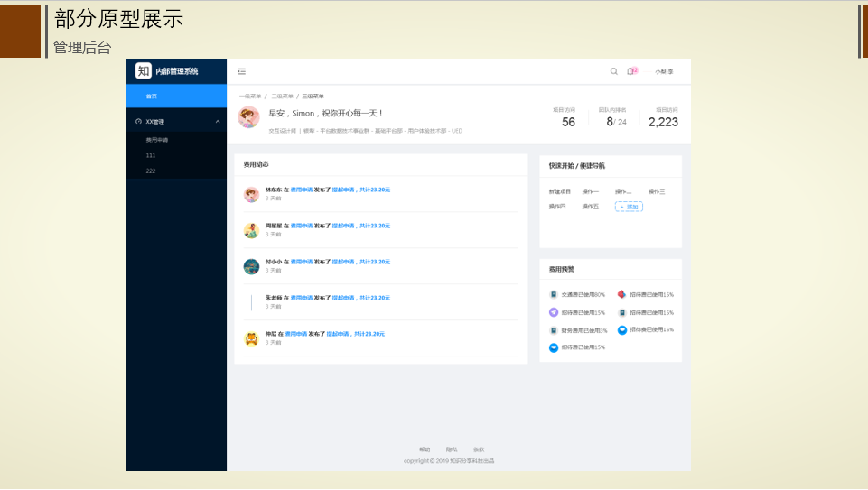Select the 首页 menu item

pos(177,97)
